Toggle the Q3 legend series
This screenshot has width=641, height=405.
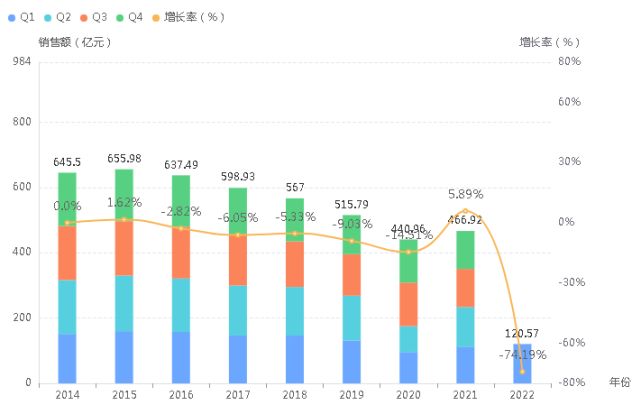93,17
